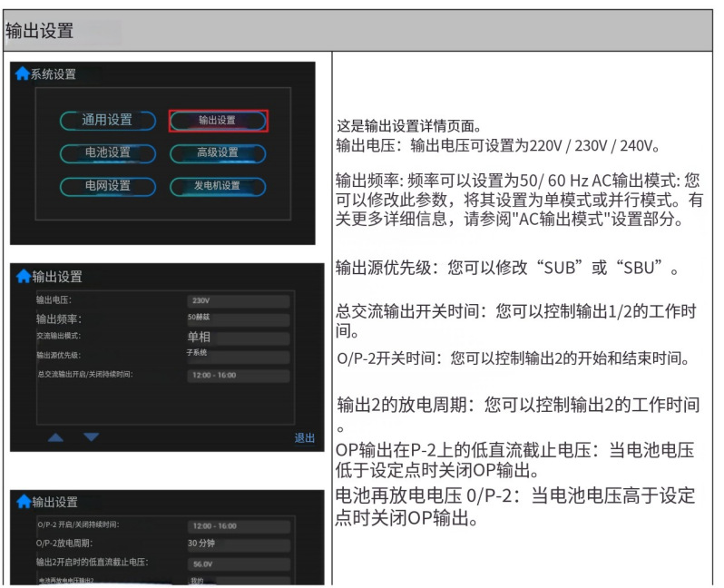The image size is (724, 588).
Task: Change the 输出频率 50赫兹 value
Action: 237,318
